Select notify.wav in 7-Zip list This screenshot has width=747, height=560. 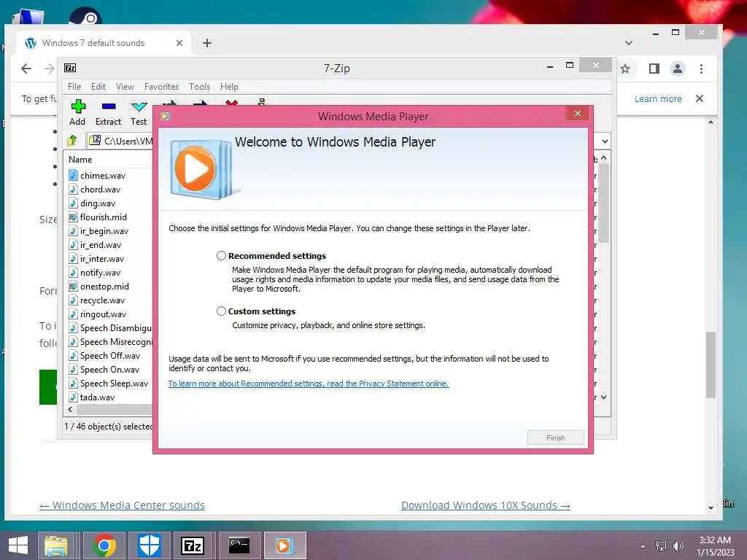[x=100, y=273]
